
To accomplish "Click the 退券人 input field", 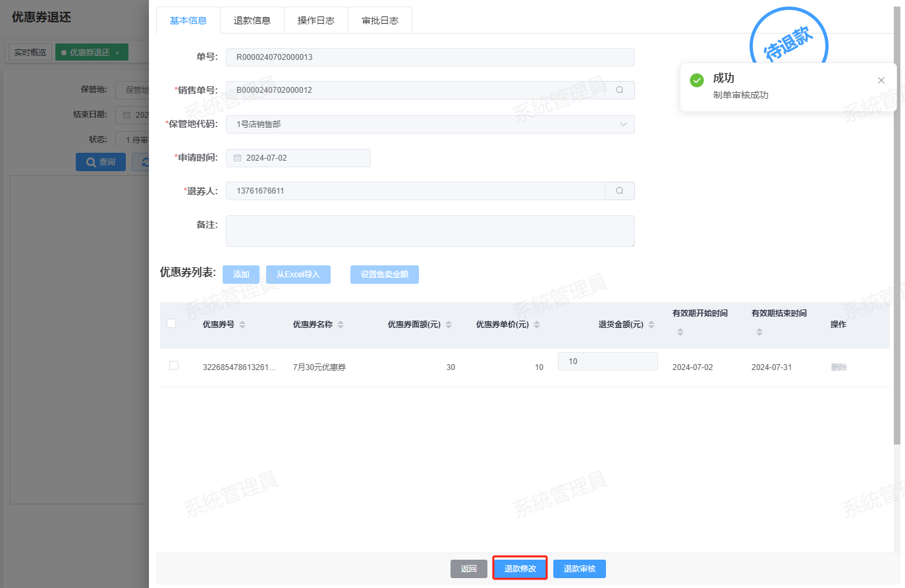I will (416, 191).
